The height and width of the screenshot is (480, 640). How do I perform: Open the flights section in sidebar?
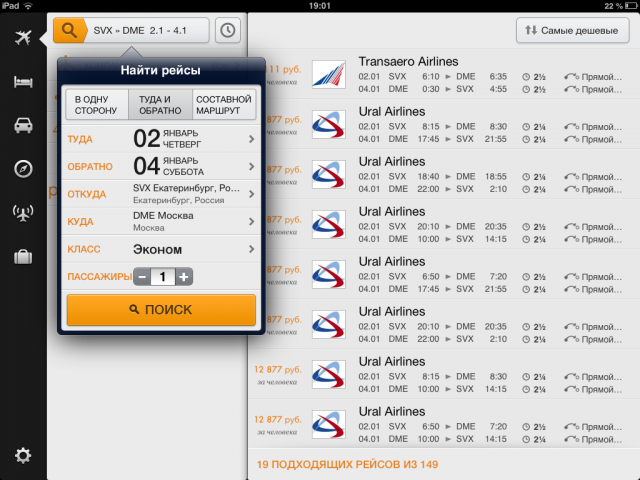(x=23, y=37)
